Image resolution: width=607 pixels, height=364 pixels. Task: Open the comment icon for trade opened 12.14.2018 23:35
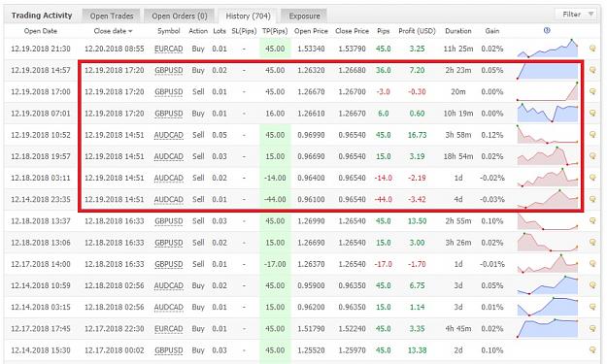[592, 199]
